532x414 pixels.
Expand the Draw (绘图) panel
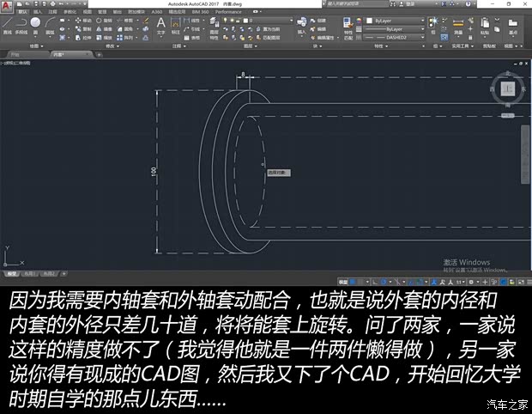tap(36, 46)
